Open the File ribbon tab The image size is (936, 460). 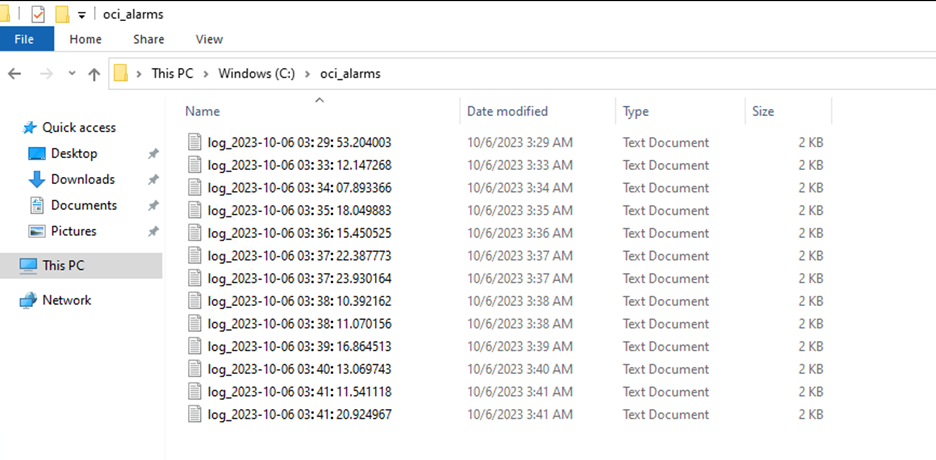click(24, 39)
